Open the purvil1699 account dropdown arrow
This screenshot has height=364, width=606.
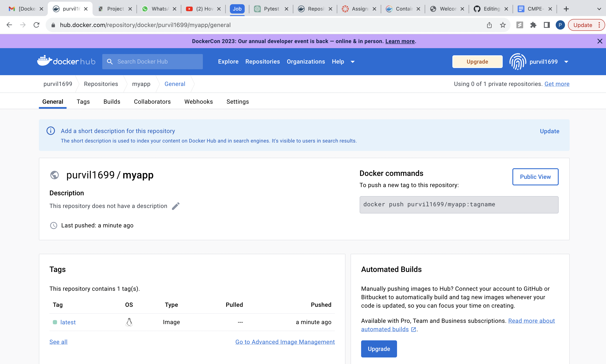(x=566, y=62)
